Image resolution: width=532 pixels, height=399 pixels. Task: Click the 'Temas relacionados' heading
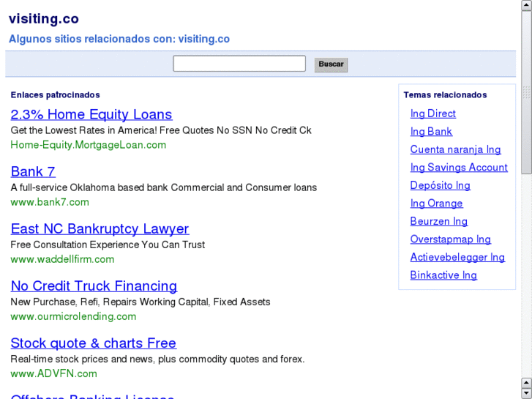(445, 94)
